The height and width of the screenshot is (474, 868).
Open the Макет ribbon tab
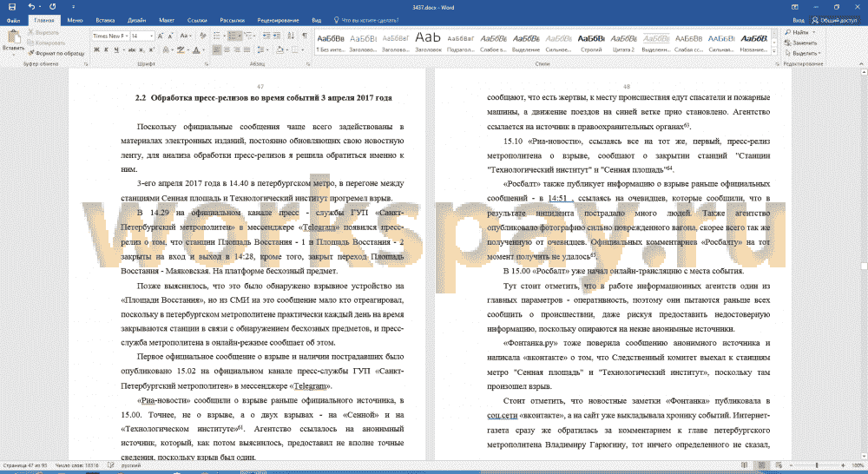(x=167, y=21)
